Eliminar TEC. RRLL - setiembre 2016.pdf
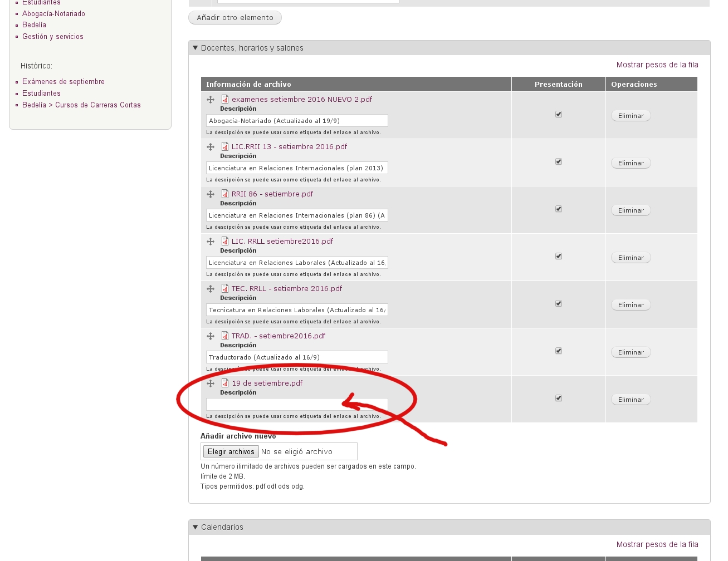 point(631,305)
